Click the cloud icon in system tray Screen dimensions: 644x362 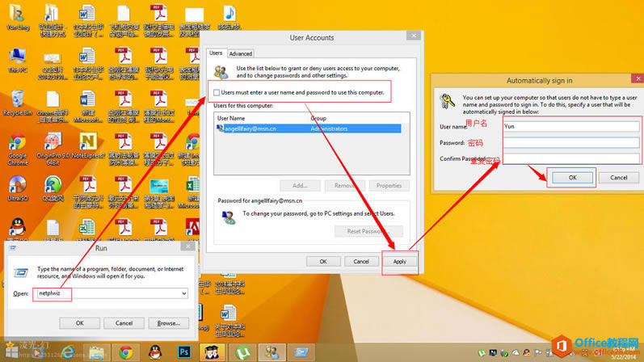516,353
